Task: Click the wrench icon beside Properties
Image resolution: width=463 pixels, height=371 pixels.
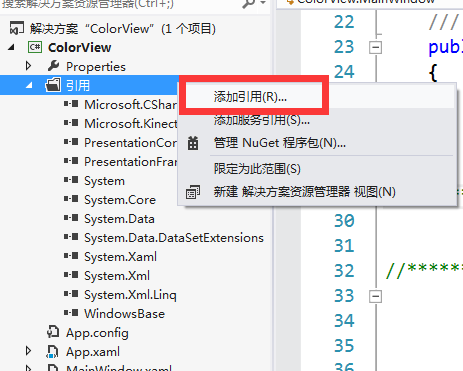Action: pyautogui.click(x=53, y=66)
